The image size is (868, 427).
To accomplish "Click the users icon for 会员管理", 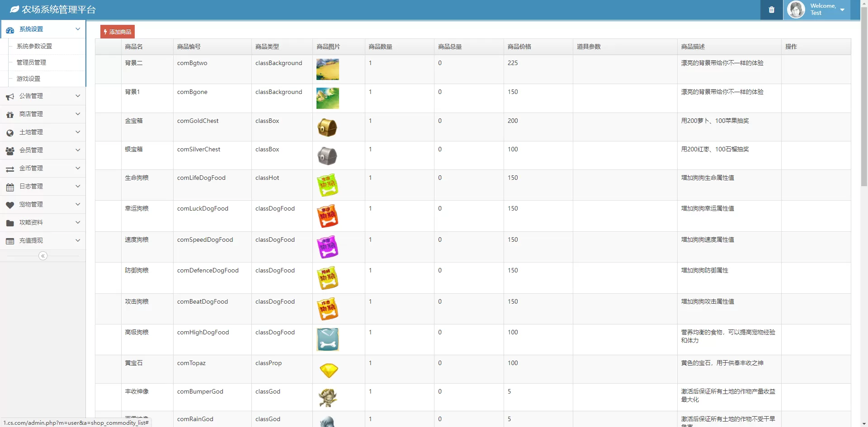I will click(x=10, y=150).
